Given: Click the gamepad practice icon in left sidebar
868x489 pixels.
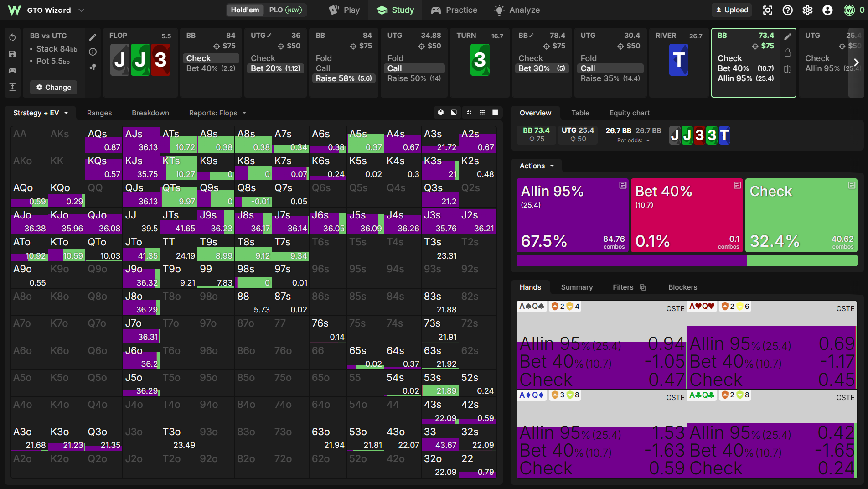Looking at the screenshot, I should [12, 70].
